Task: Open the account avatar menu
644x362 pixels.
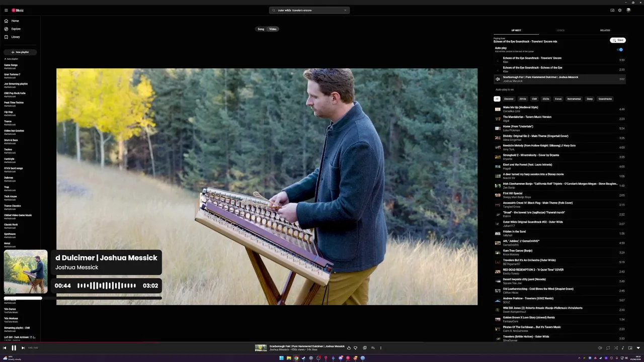Action: pyautogui.click(x=628, y=10)
